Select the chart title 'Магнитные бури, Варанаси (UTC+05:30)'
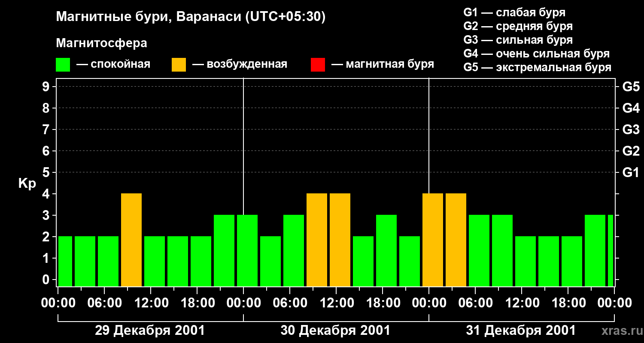The height and width of the screenshot is (343, 644). (191, 18)
